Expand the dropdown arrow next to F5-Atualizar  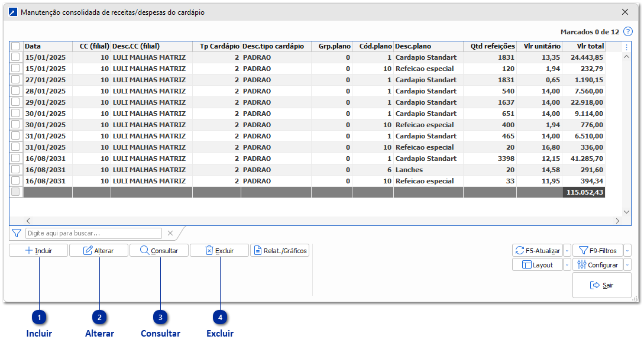567,251
